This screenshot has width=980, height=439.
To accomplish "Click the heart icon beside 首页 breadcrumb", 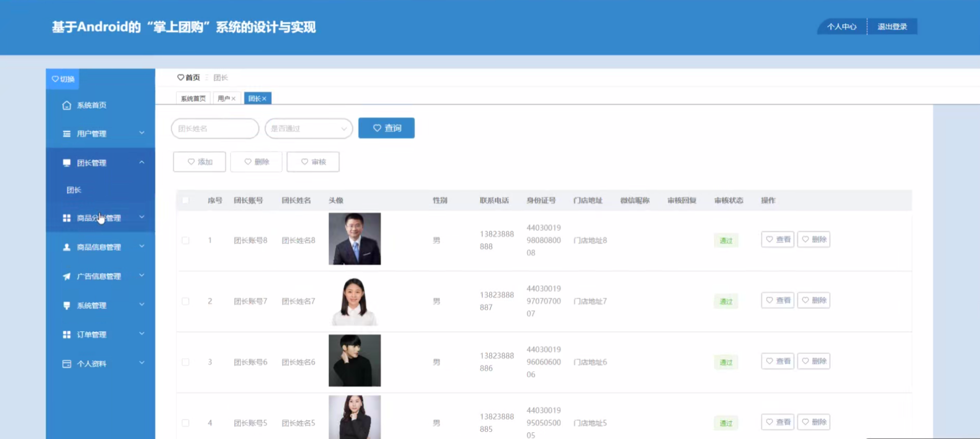I will (180, 78).
